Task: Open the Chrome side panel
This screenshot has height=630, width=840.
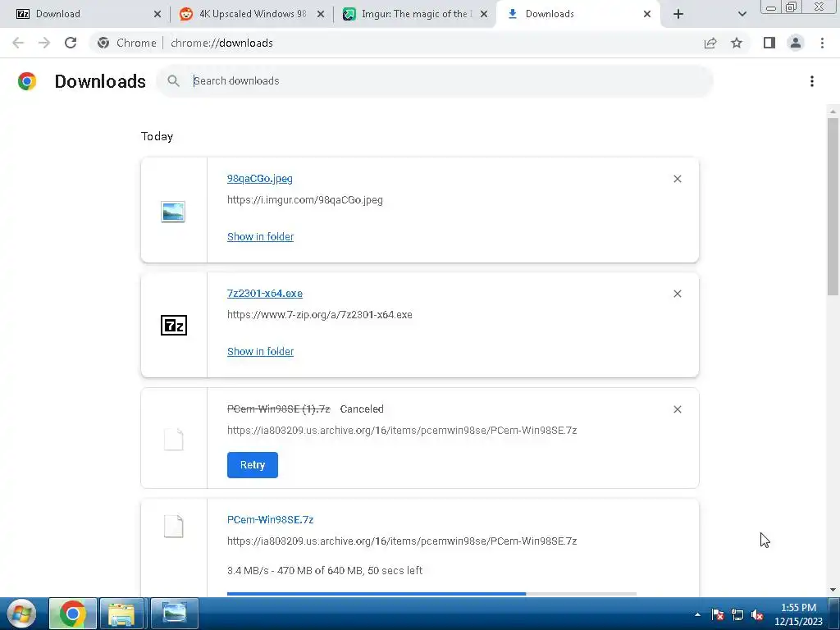Action: [x=769, y=43]
